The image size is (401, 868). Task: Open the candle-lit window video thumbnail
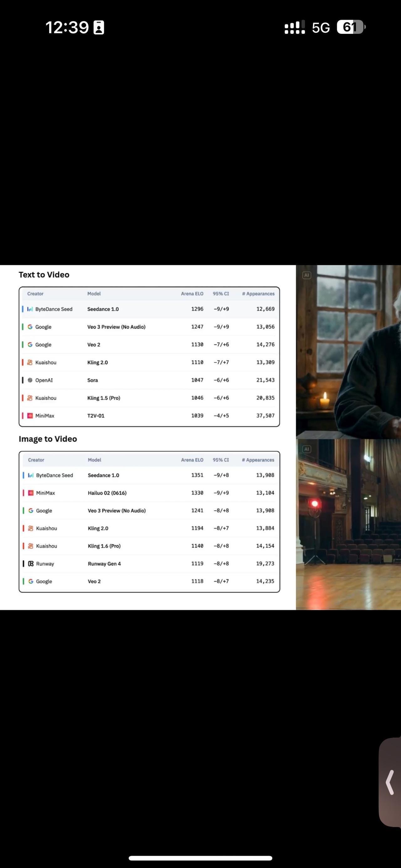pyautogui.click(x=348, y=352)
